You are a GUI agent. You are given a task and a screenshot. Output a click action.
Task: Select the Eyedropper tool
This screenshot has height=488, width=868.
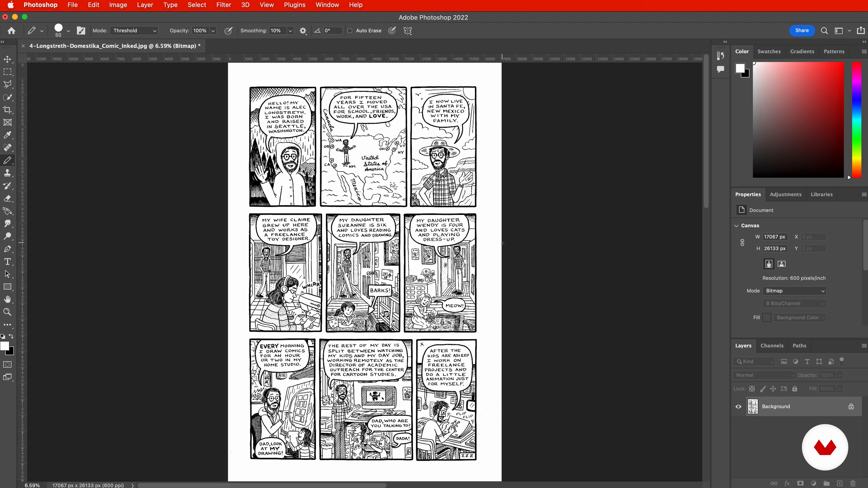click(x=7, y=135)
